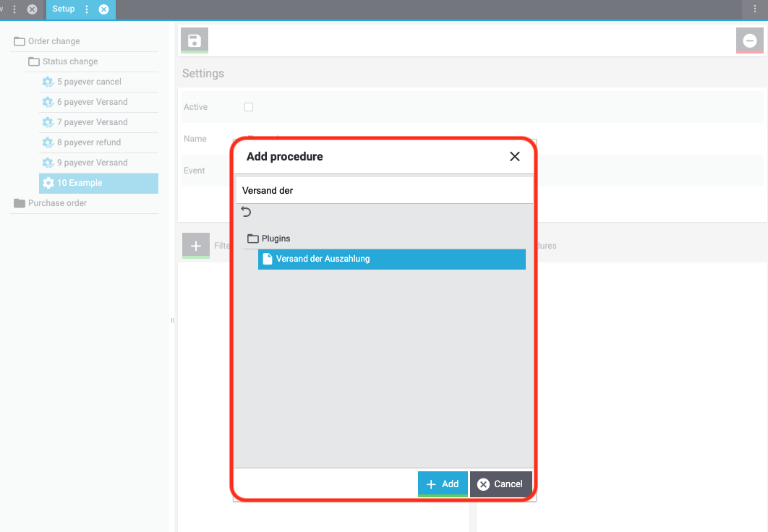Select 10 Example tree entry
The width and height of the screenshot is (768, 532).
pyautogui.click(x=99, y=183)
